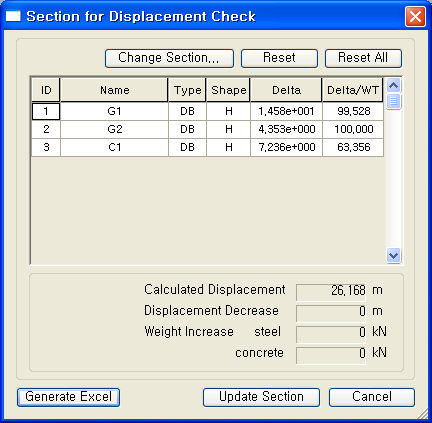Viewport: 432px width, 423px height.
Task: Click the Reset All button
Action: click(363, 58)
